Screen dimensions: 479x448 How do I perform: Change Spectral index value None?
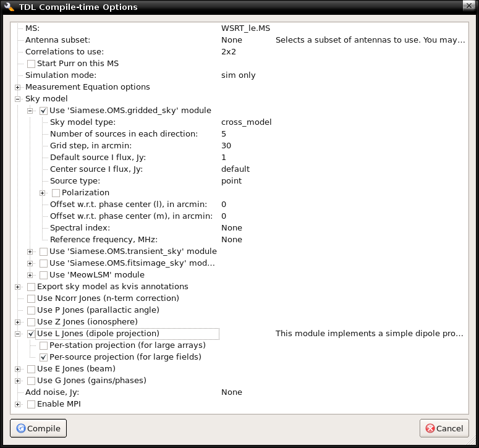(x=232, y=228)
